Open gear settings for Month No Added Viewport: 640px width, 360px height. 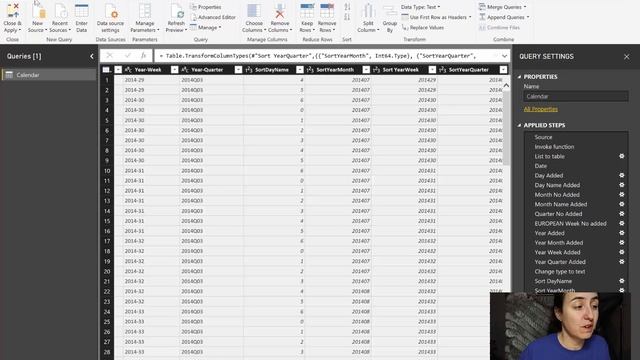622,195
